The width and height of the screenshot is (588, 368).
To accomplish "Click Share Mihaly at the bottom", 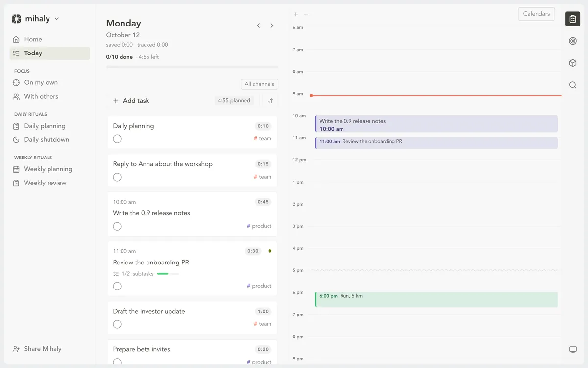I will click(37, 349).
